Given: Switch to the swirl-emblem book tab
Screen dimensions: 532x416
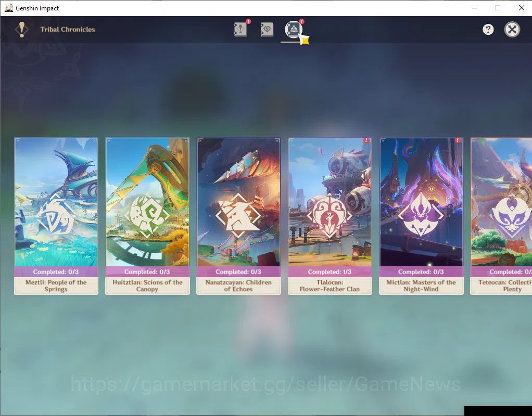Looking at the screenshot, I should tap(267, 29).
